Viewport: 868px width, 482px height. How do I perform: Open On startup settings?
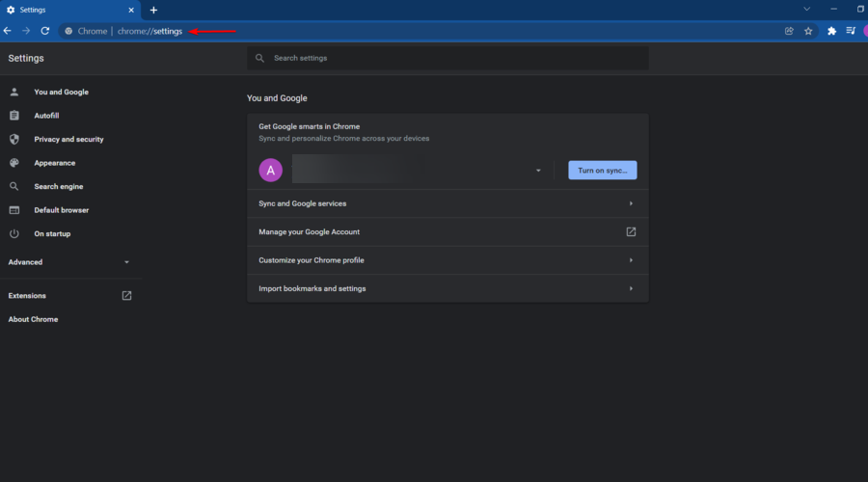point(52,233)
